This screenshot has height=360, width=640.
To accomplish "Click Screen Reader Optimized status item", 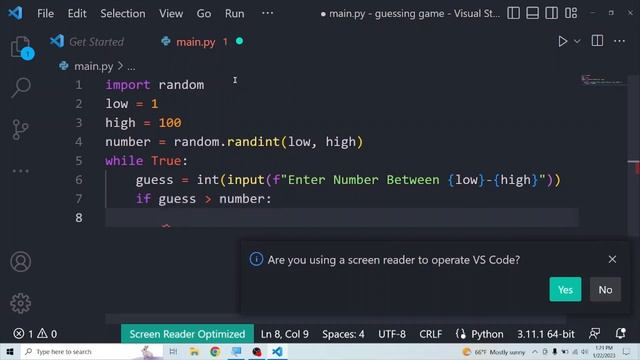I will coord(187,334).
